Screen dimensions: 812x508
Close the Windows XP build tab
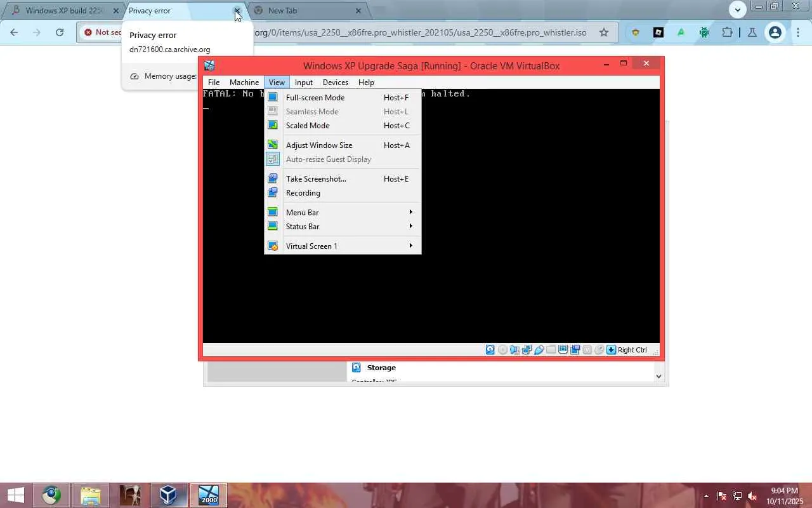pyautogui.click(x=116, y=11)
